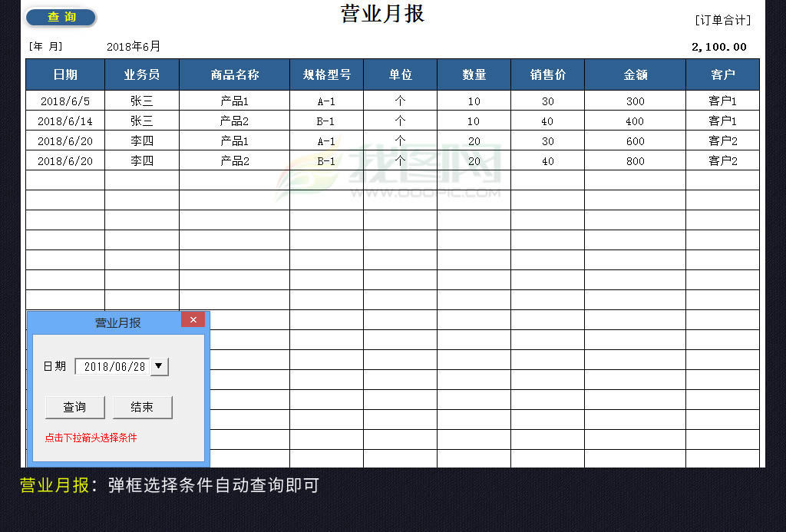Click the 2018/6/14 date cell
The height and width of the screenshot is (532, 786).
click(x=65, y=121)
